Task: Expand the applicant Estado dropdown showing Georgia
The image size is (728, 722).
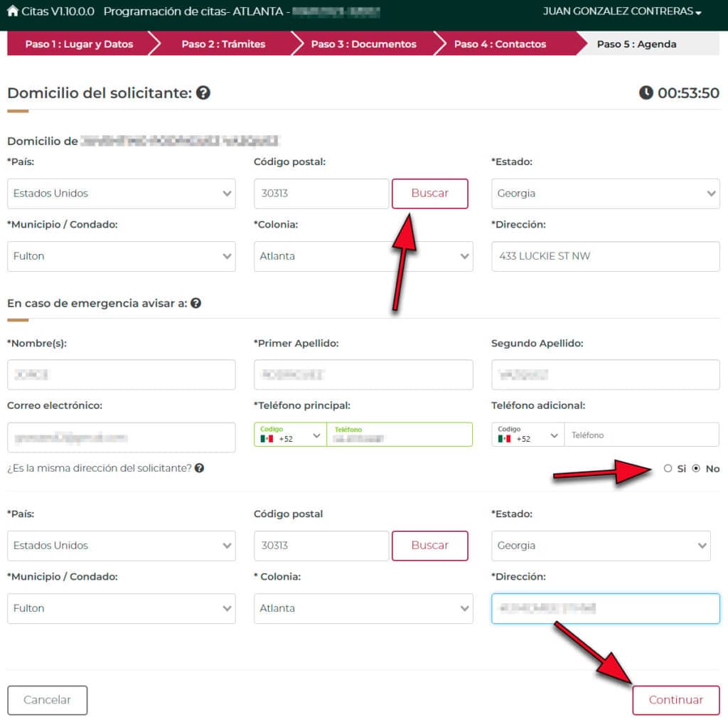Action: (x=605, y=193)
